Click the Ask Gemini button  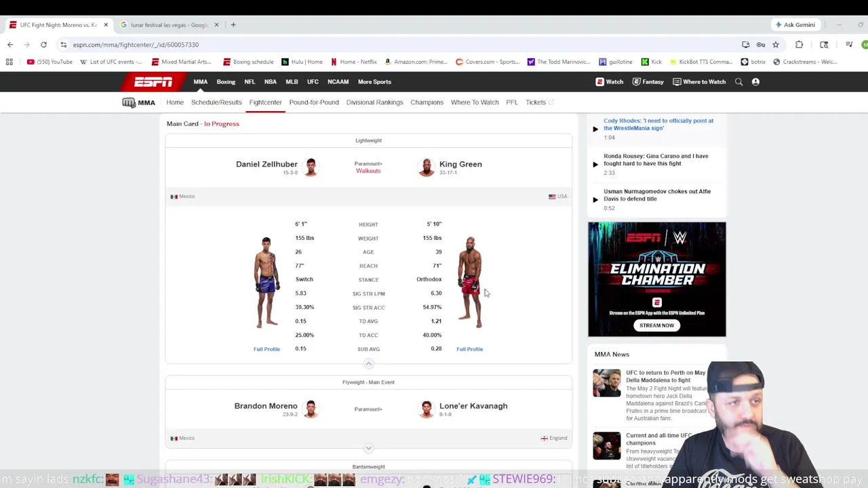pos(795,25)
